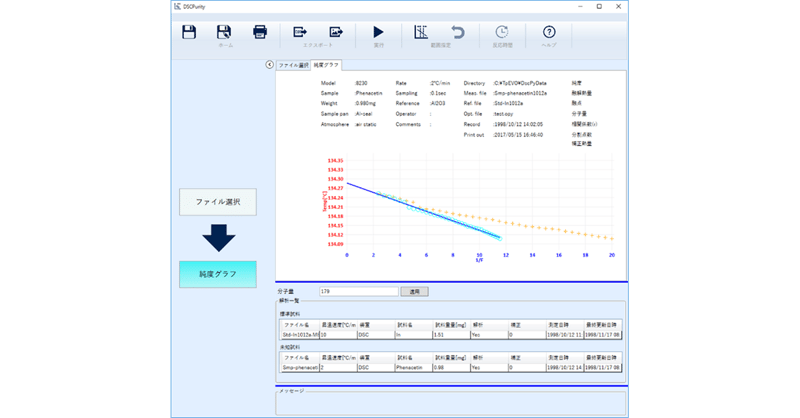Click the sample weight cell 0.98
The height and width of the screenshot is (418, 800).
[x=452, y=368]
